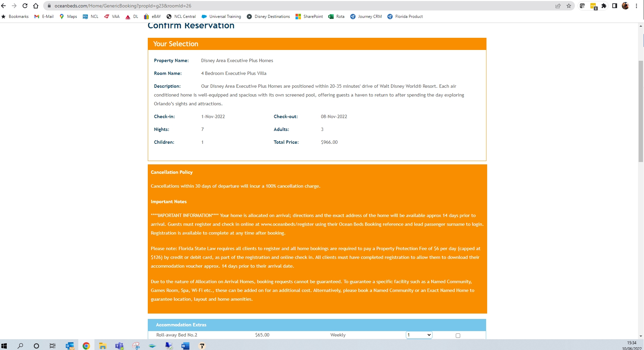Open the blue layered-diamond taskbar app
The height and width of the screenshot is (350, 644).
pos(152,346)
